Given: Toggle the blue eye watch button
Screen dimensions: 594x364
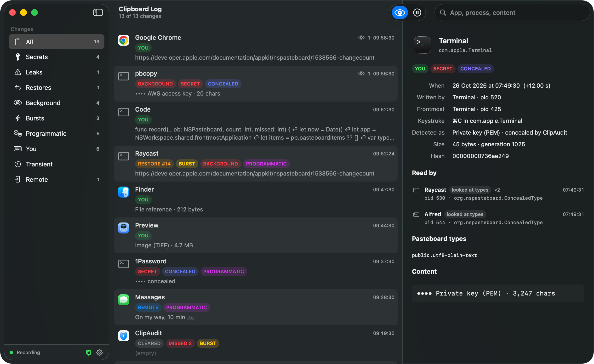Looking at the screenshot, I should click(x=400, y=12).
